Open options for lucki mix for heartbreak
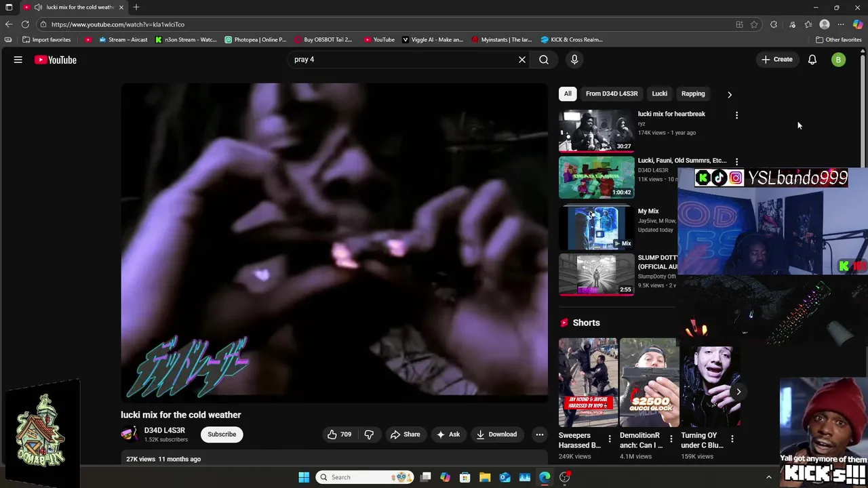 736,115
